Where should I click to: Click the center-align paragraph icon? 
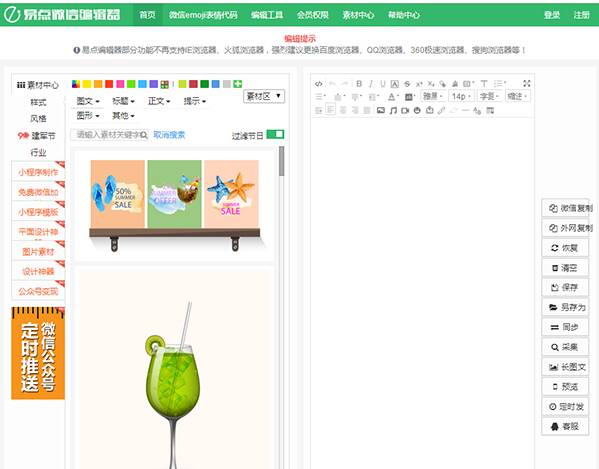point(343,110)
